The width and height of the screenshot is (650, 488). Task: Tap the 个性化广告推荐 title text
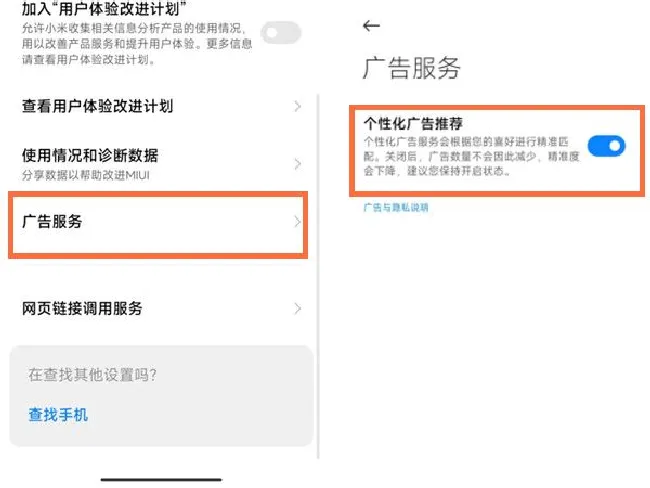(413, 124)
